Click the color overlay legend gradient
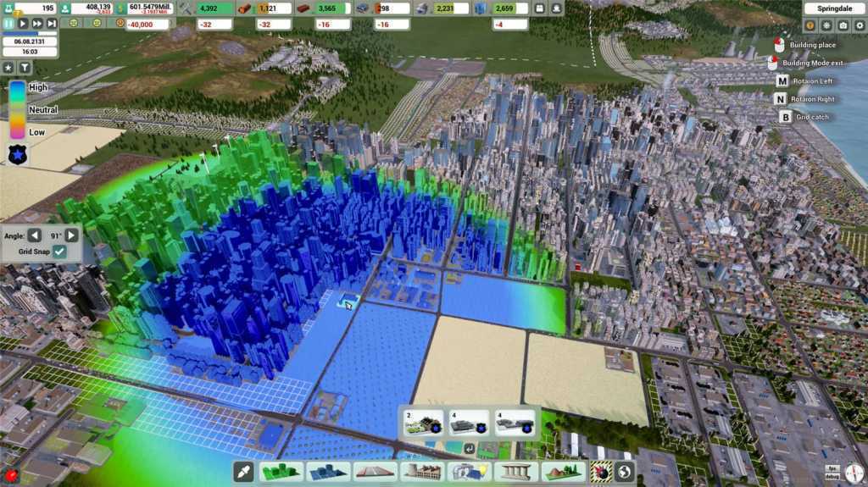868x487 pixels. [16, 110]
